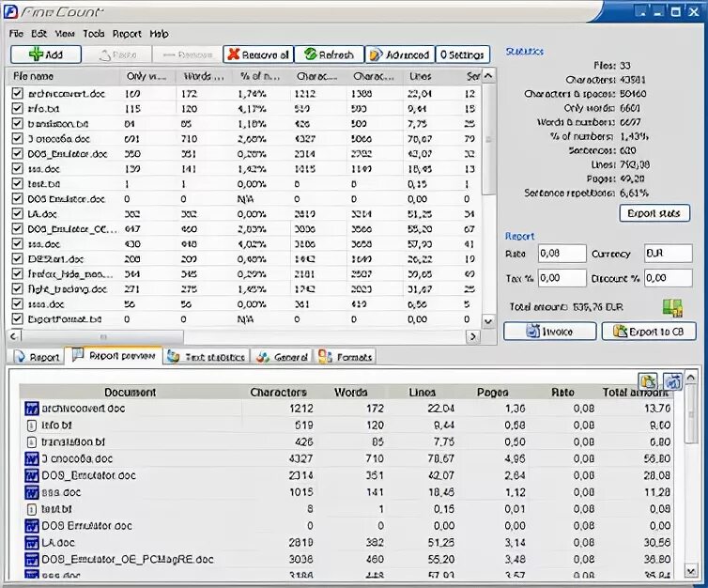Click the Add files button

coord(46,54)
